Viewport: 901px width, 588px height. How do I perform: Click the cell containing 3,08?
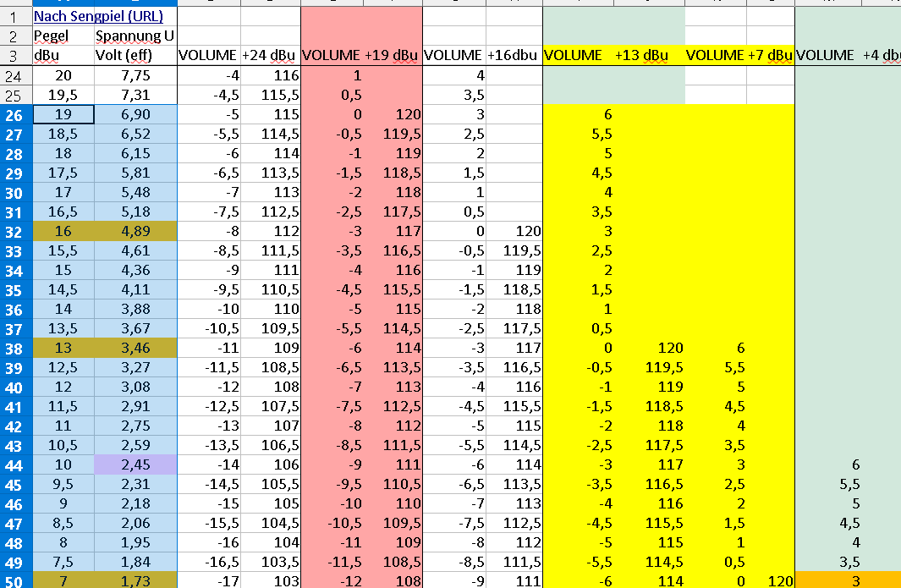(x=135, y=387)
